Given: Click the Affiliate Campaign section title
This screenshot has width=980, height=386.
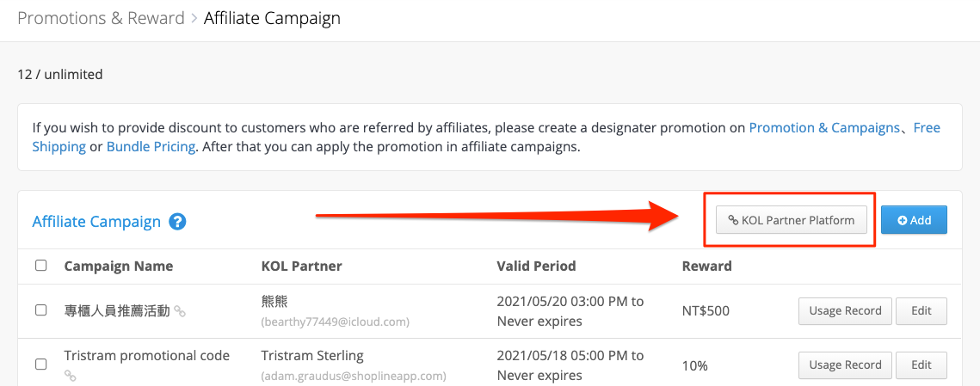Looking at the screenshot, I should click(96, 221).
